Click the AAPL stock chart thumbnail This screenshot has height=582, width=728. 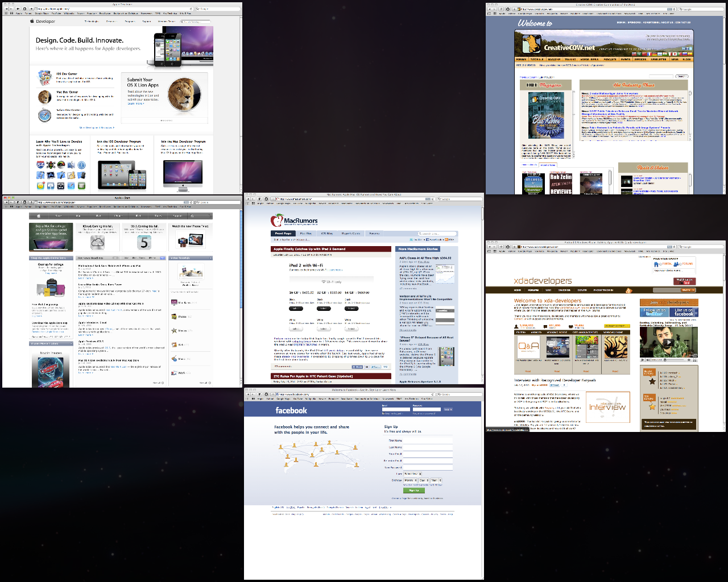(445, 274)
